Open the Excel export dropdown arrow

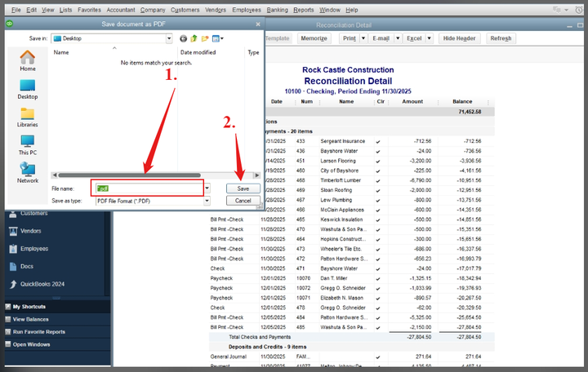click(429, 38)
